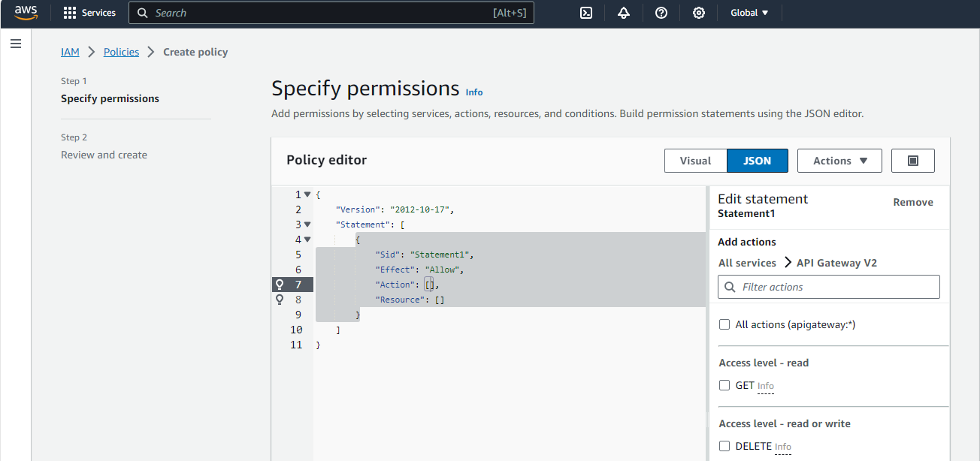Select Review and create step

[x=104, y=155]
